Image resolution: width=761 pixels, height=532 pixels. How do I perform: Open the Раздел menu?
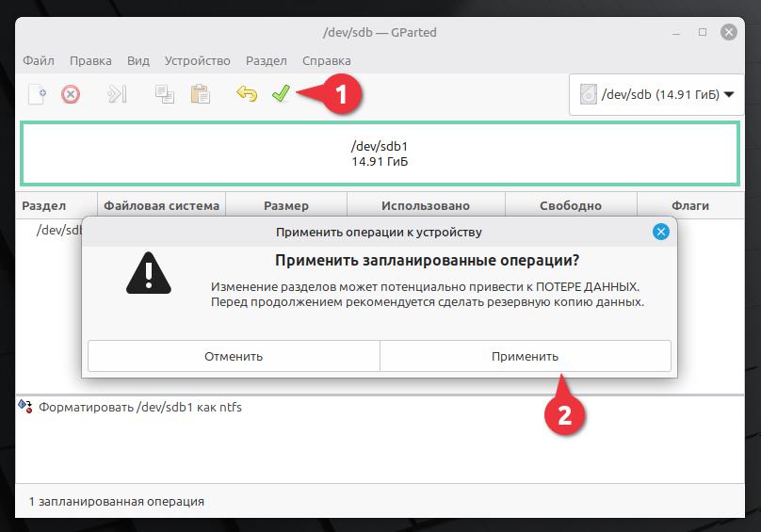(267, 60)
